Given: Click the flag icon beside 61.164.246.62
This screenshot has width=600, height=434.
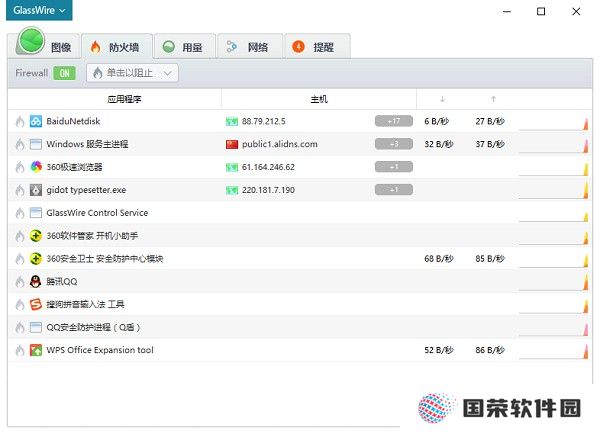Looking at the screenshot, I should coord(232,168).
